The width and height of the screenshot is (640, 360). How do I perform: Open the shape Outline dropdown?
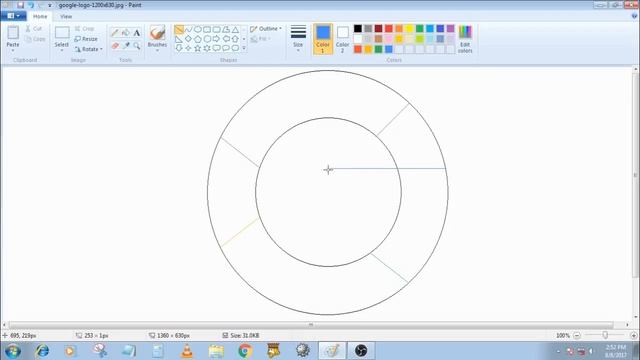point(266,29)
